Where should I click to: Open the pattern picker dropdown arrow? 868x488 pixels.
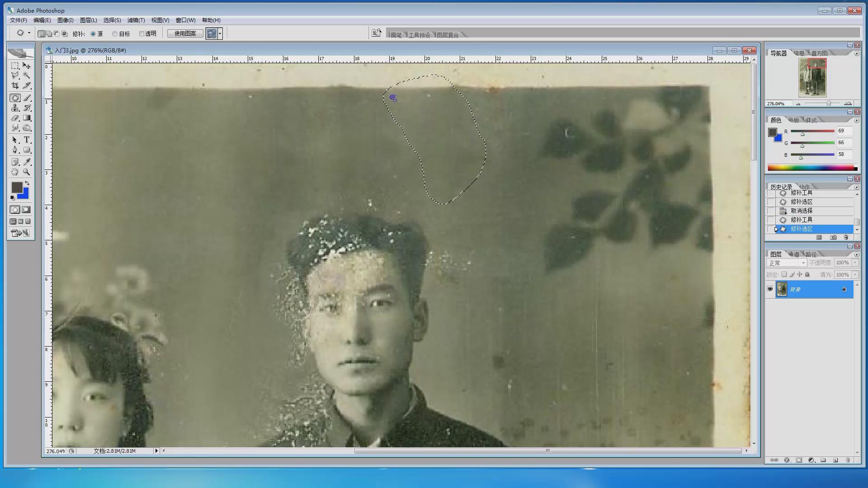coord(220,33)
